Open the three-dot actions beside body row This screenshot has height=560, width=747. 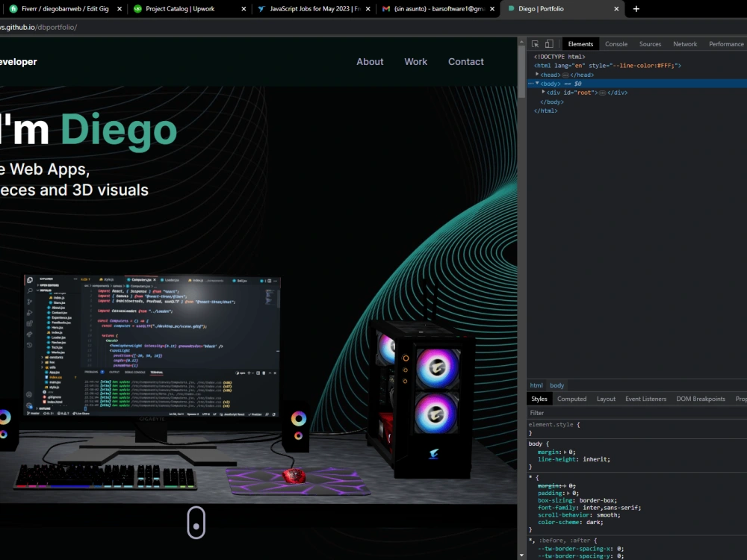coord(530,84)
